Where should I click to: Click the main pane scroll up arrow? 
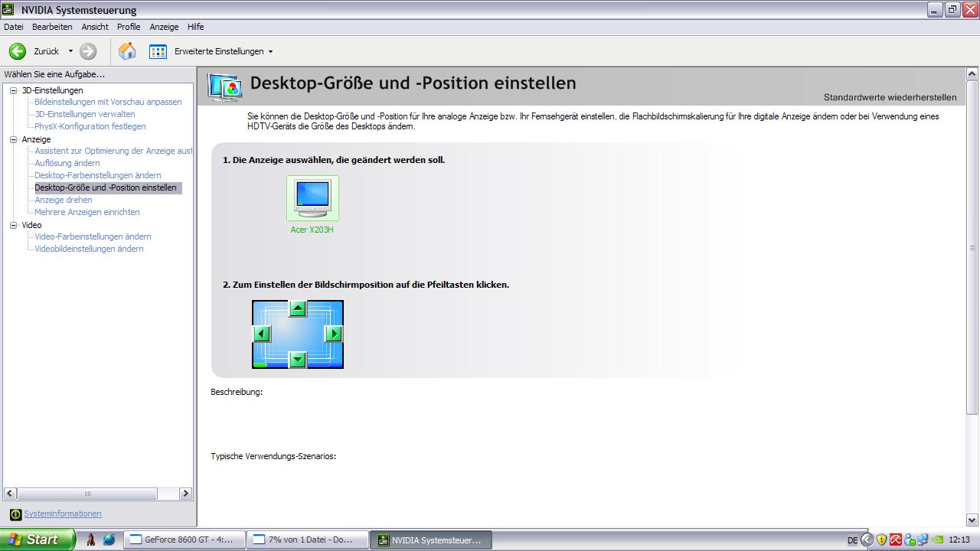click(x=972, y=74)
